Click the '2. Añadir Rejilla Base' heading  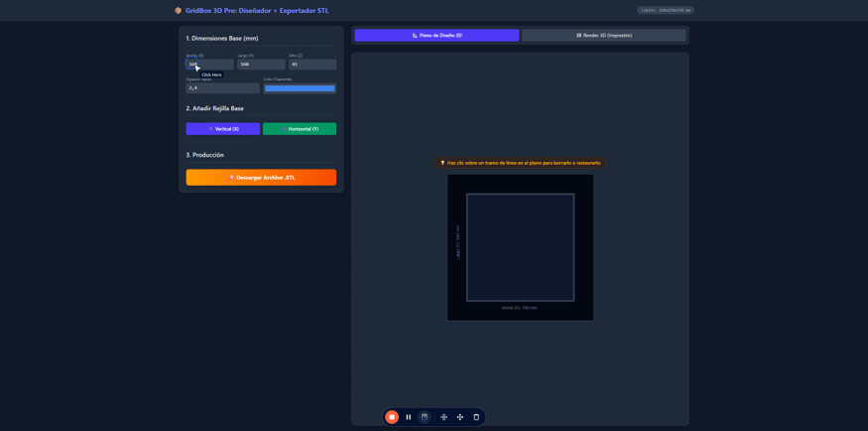pos(215,108)
